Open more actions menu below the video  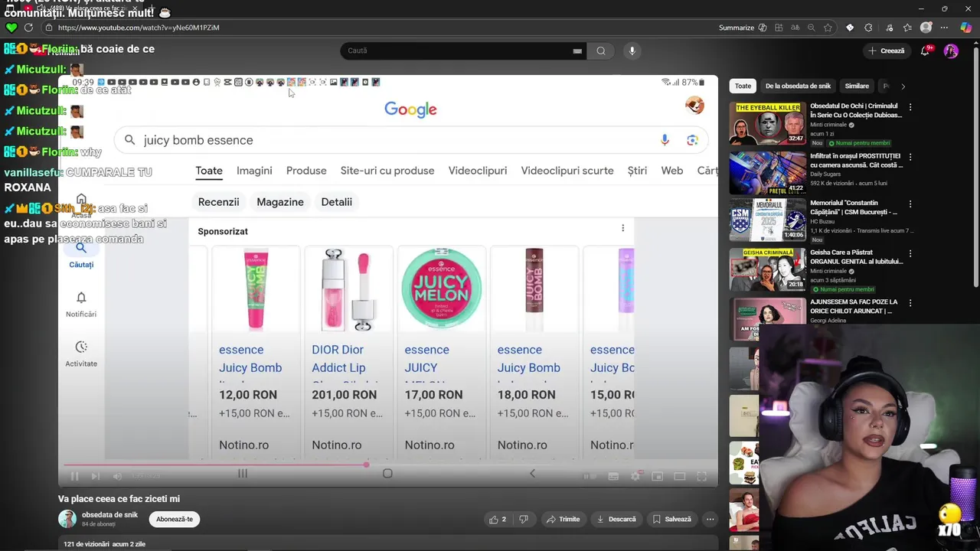[x=710, y=519]
